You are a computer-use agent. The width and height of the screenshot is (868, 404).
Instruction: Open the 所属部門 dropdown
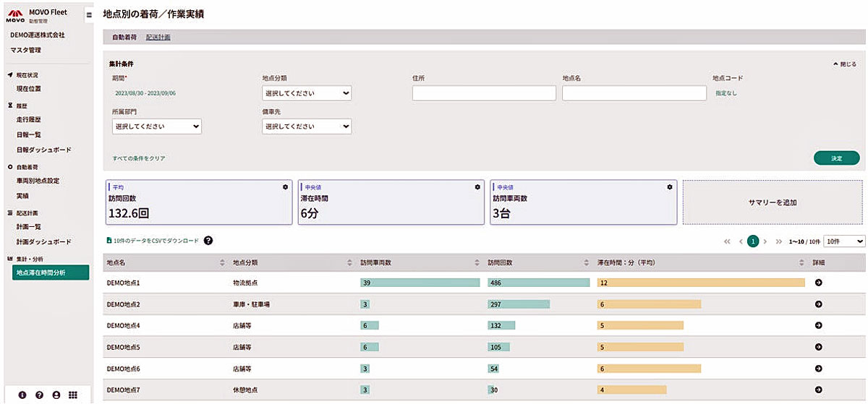click(x=156, y=126)
